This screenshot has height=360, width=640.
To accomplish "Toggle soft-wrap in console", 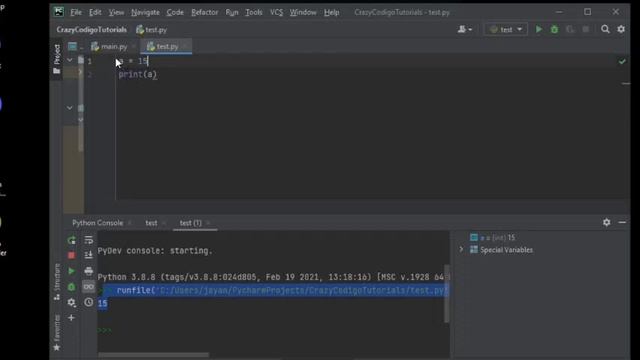I will pos(89,240).
